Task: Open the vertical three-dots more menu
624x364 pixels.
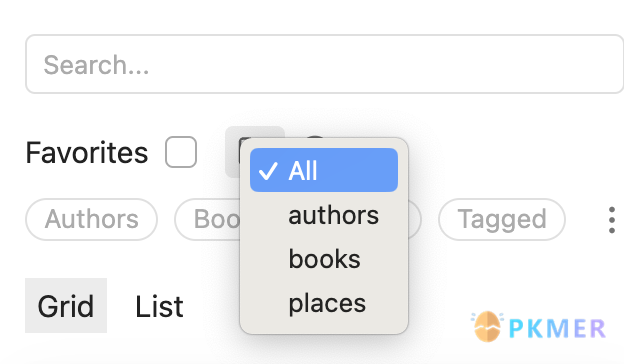Action: pos(612,220)
